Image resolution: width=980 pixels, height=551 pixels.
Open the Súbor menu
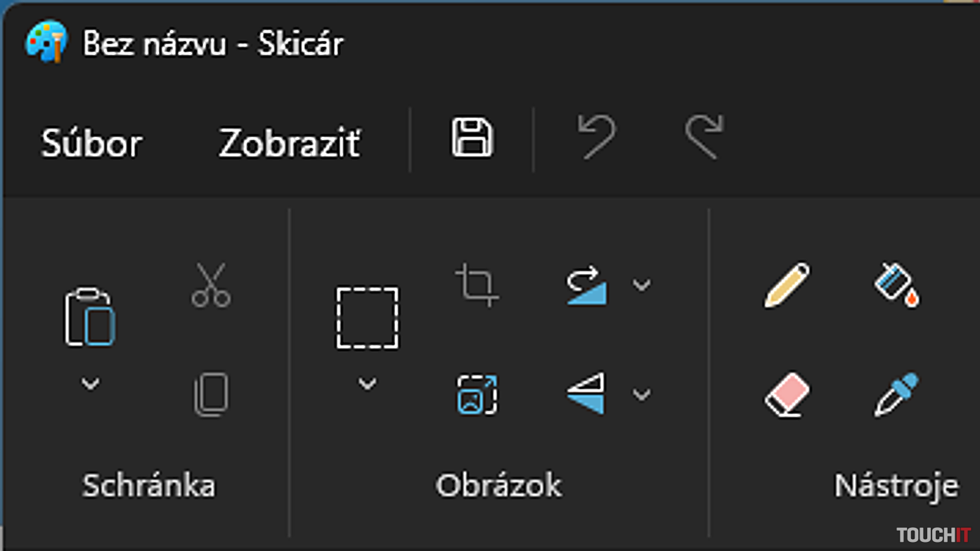(91, 143)
